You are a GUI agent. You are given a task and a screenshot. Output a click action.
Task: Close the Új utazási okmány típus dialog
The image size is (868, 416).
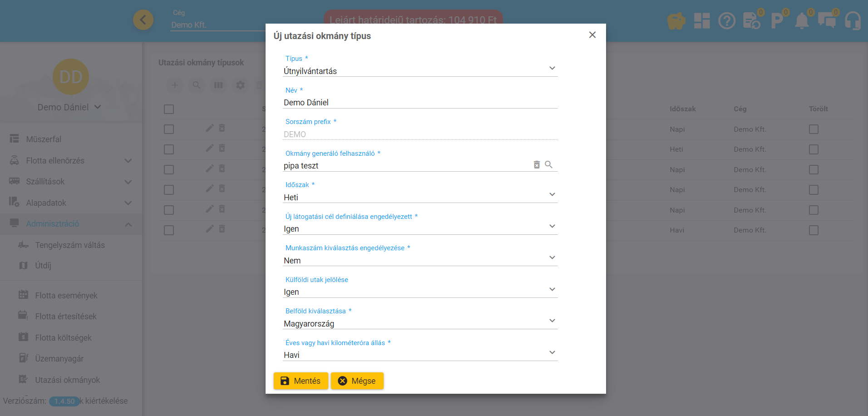(x=592, y=35)
